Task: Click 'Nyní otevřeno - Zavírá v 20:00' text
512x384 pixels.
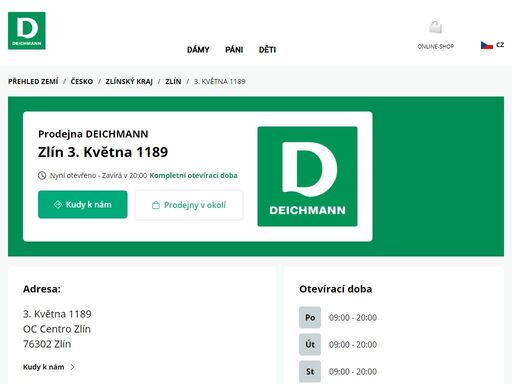Action: click(x=98, y=175)
